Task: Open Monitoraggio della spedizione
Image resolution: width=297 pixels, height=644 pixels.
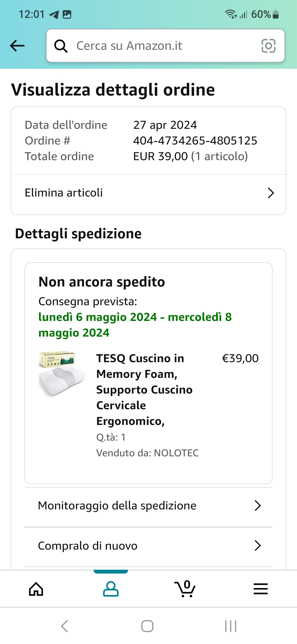Action: coord(117,506)
